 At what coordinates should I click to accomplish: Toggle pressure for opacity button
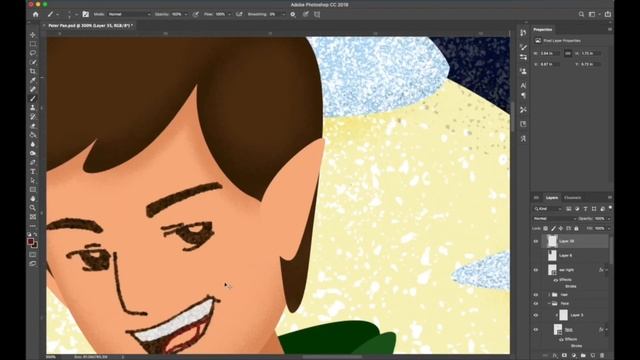[196, 14]
